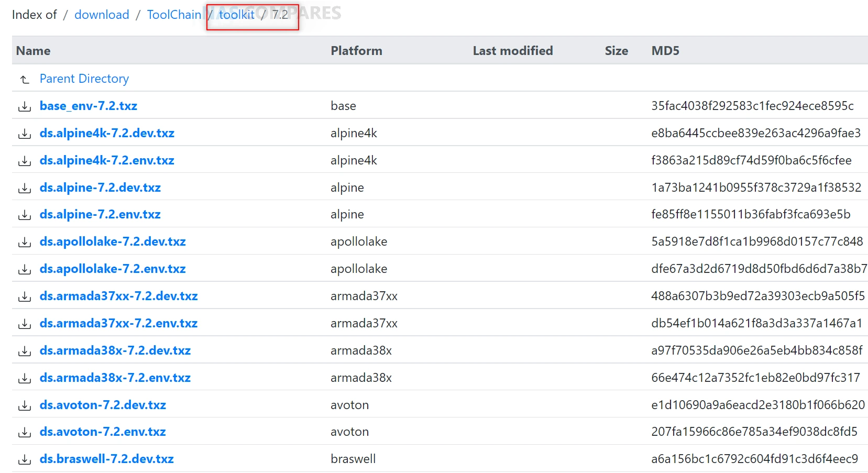Open ds.alpine4k-7.2.env.txz link

tap(107, 160)
